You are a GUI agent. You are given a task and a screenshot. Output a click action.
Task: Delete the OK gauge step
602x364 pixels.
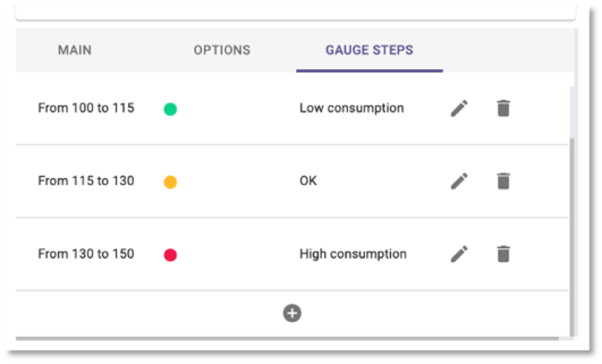[x=503, y=181]
